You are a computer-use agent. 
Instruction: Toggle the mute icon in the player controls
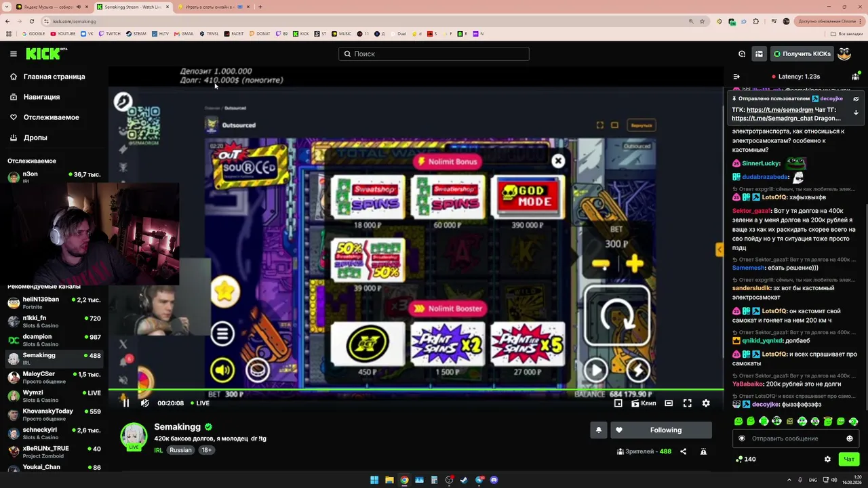(144, 403)
